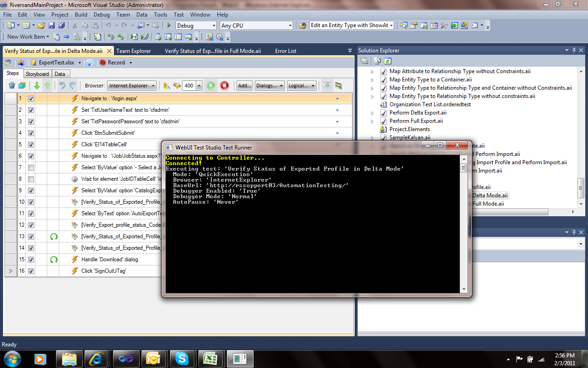This screenshot has width=588, height=368.
Task: Click the console icon in test runner title bar
Action: 169,147
